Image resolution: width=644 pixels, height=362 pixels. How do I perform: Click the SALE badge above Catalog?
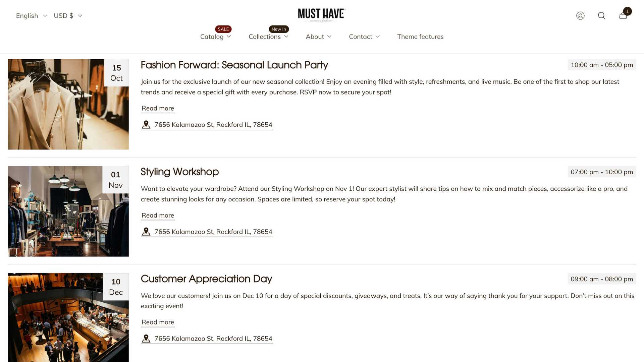[x=223, y=29]
